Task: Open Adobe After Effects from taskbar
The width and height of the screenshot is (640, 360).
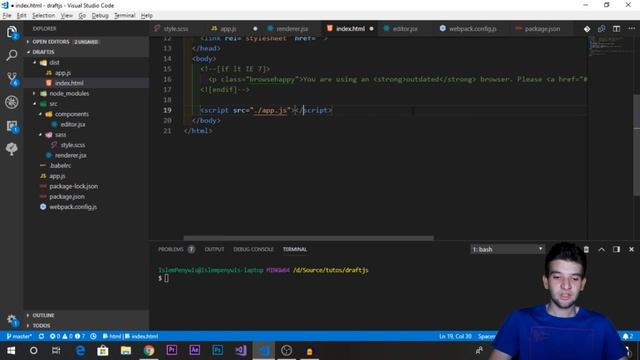Action: click(195, 350)
